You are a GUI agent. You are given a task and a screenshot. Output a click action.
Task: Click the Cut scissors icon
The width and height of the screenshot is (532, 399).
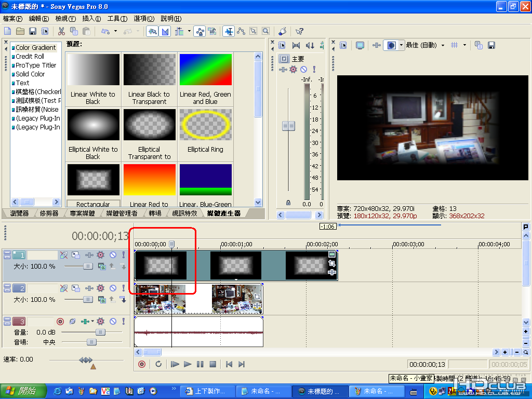(61, 31)
